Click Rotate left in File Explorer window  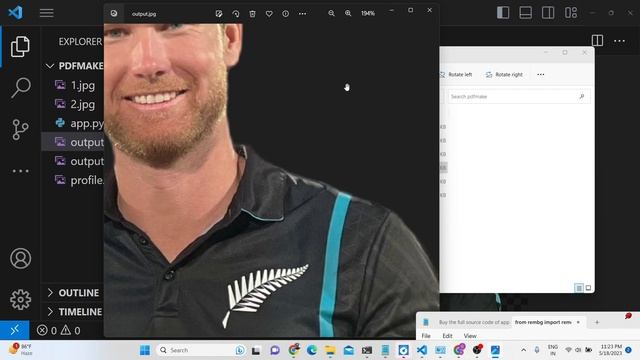(456, 75)
